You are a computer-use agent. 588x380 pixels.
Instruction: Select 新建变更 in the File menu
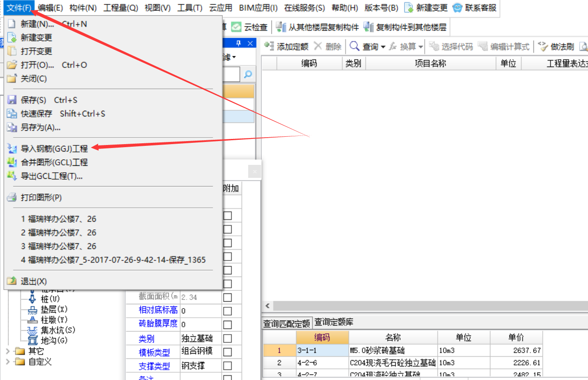coord(36,38)
